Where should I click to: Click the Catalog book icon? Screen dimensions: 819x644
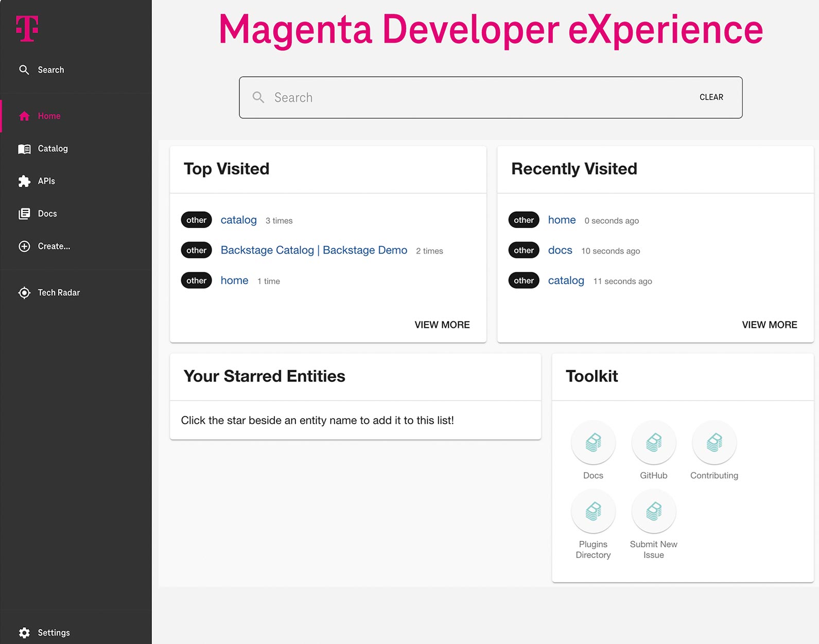click(x=24, y=149)
